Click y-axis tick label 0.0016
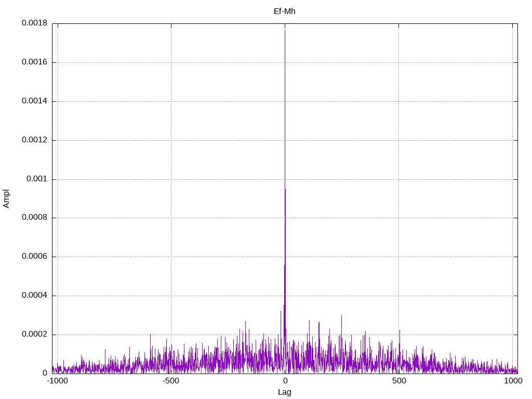Viewport: 532px width, 399px height. pos(35,62)
